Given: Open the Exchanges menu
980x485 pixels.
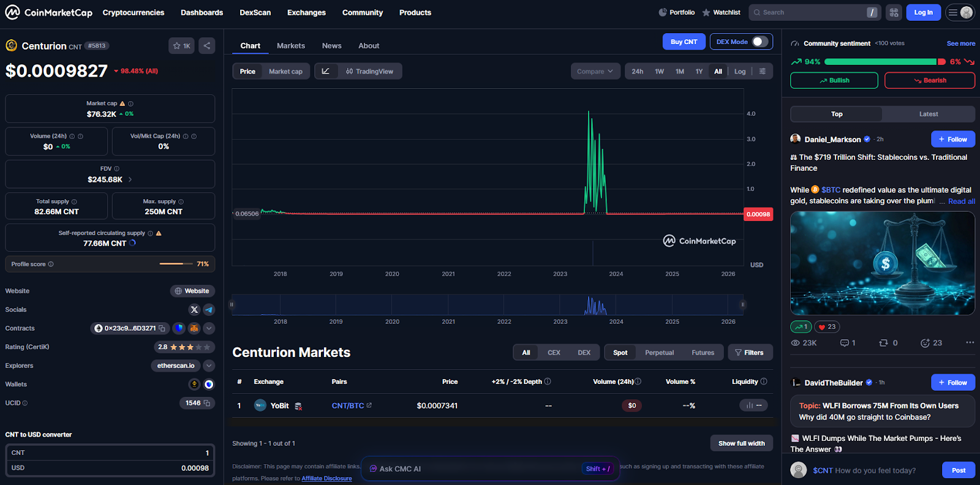Looking at the screenshot, I should [x=306, y=12].
